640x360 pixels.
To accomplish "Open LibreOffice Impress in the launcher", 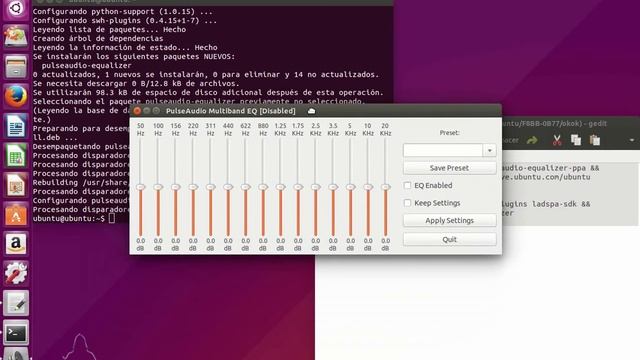I will coord(16,184).
